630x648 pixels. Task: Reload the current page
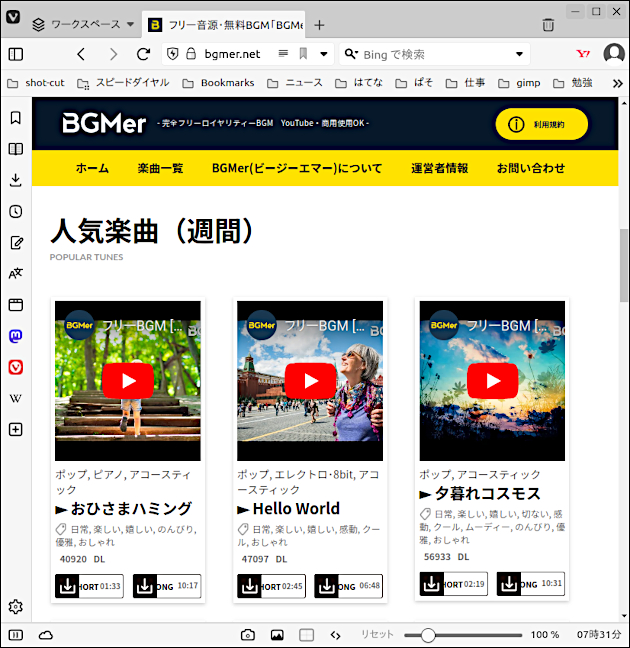[143, 54]
